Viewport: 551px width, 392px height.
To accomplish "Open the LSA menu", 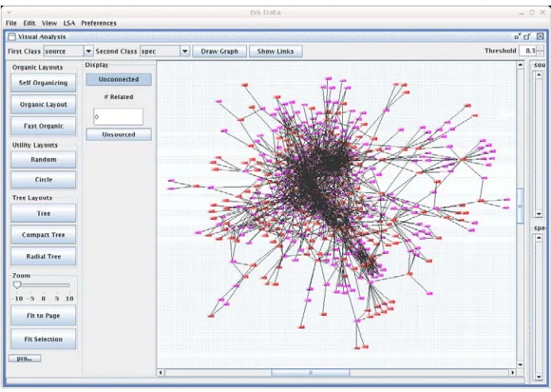I will [69, 23].
